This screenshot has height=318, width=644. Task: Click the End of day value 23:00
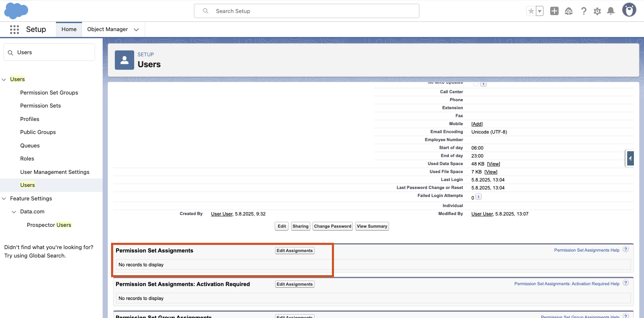(477, 156)
